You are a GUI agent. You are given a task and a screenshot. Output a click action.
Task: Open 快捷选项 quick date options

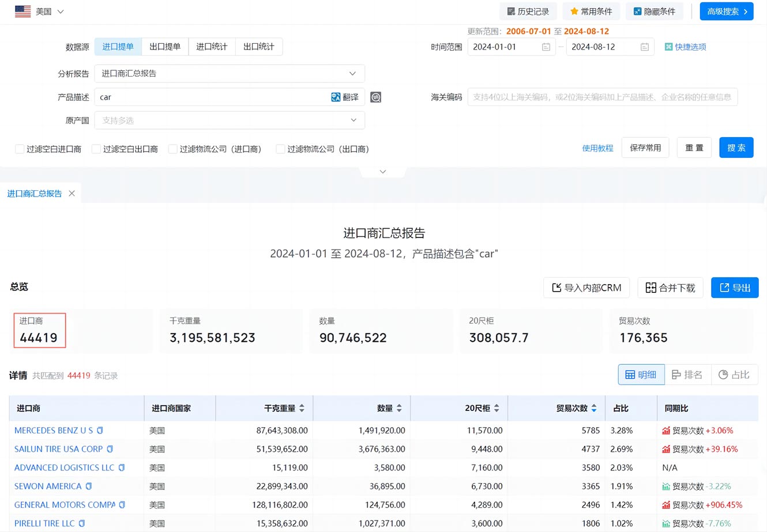coord(685,47)
